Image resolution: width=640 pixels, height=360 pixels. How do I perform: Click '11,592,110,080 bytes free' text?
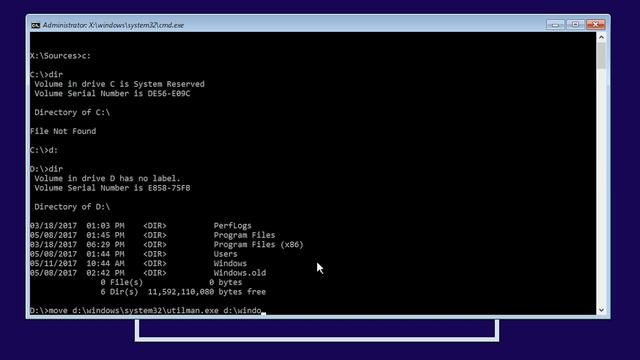click(x=207, y=292)
